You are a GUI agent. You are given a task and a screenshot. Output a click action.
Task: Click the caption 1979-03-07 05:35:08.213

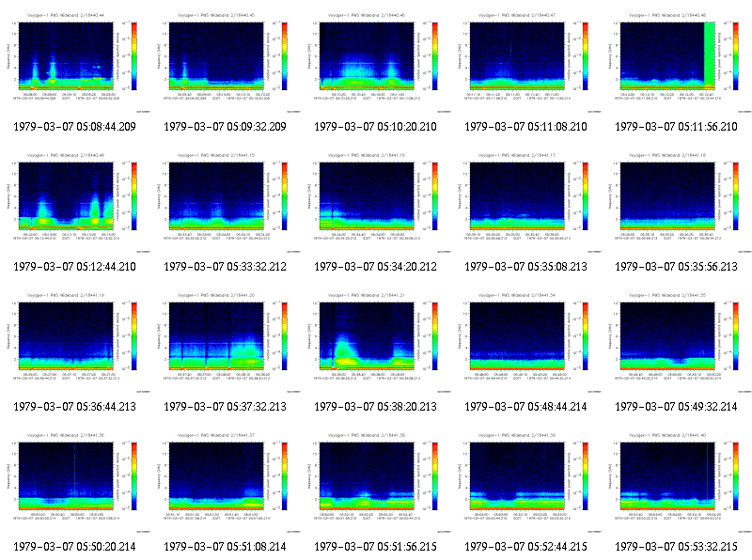(x=525, y=267)
